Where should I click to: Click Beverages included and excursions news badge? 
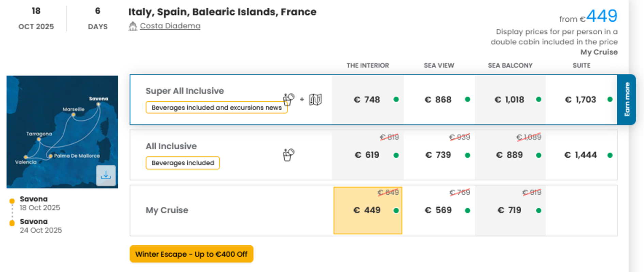pos(217,107)
